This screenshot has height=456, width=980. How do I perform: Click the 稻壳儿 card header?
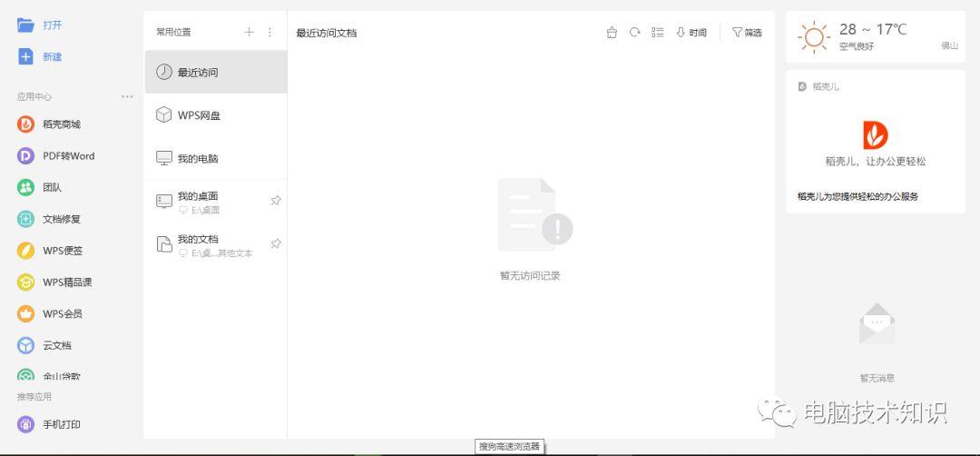[818, 86]
